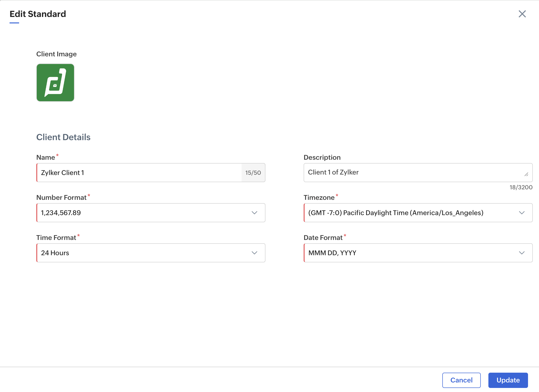539x392 pixels.
Task: Grab the Description field resize handle
Action: click(526, 175)
